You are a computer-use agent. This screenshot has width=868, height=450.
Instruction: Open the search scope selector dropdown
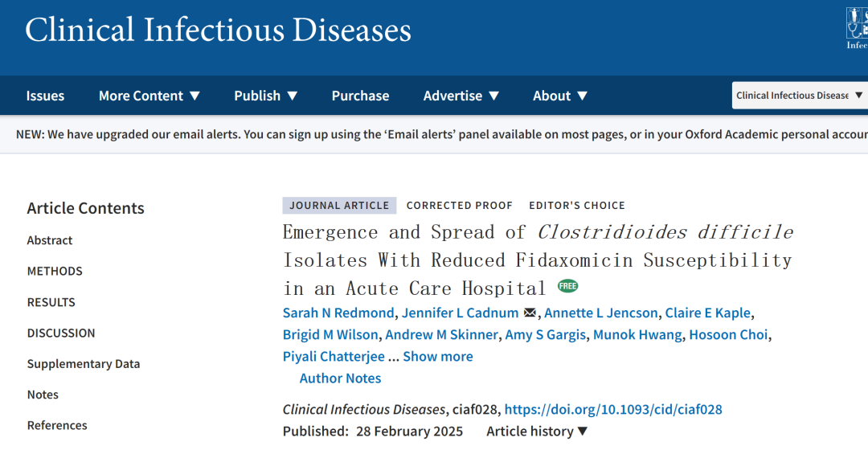(x=799, y=96)
